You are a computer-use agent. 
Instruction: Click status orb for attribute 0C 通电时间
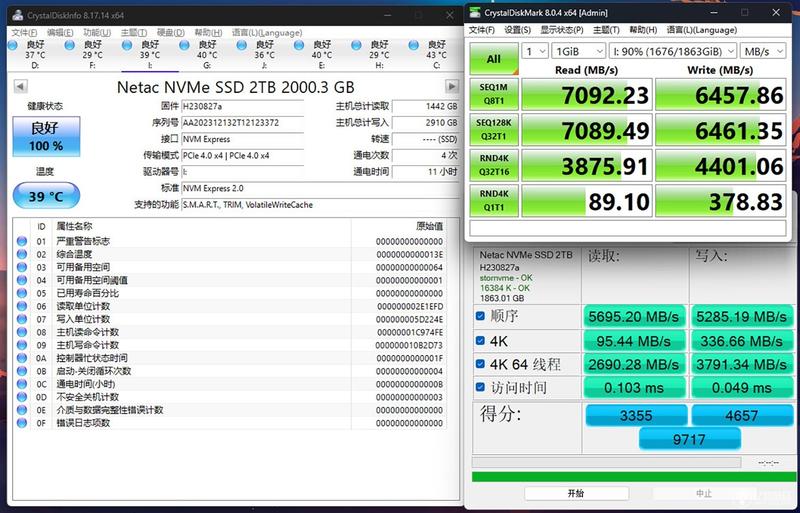click(x=22, y=384)
